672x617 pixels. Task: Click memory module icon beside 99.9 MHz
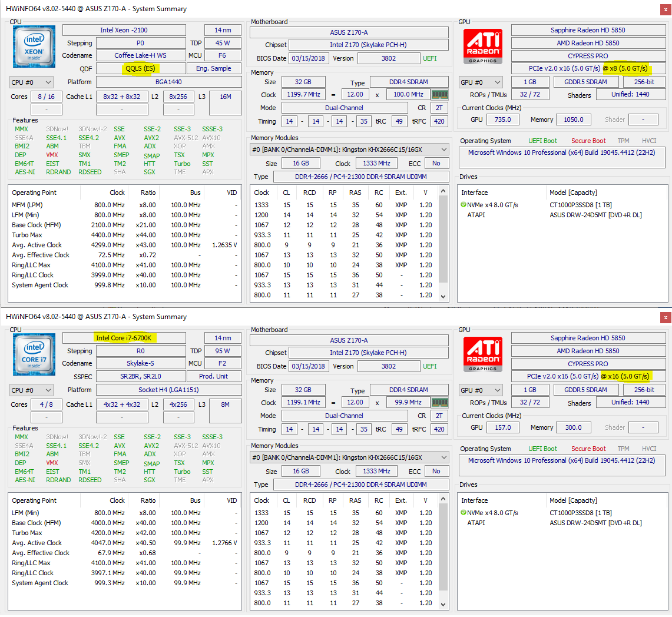(x=439, y=403)
